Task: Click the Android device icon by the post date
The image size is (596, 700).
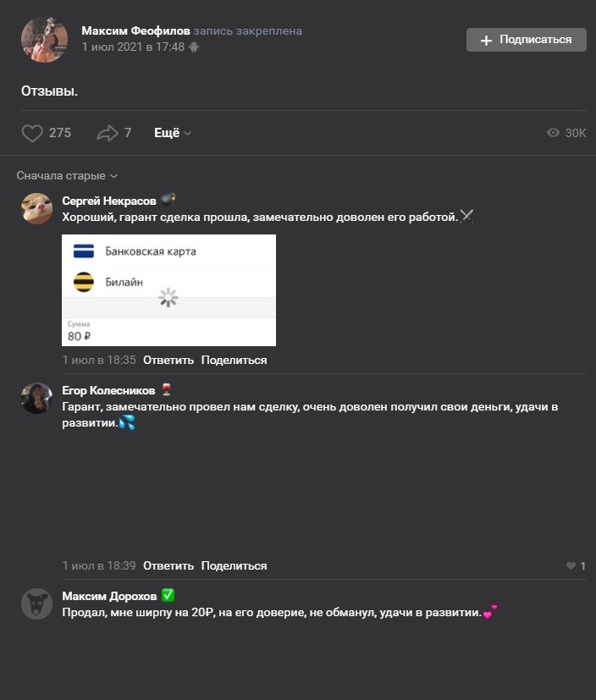Action: pos(194,47)
